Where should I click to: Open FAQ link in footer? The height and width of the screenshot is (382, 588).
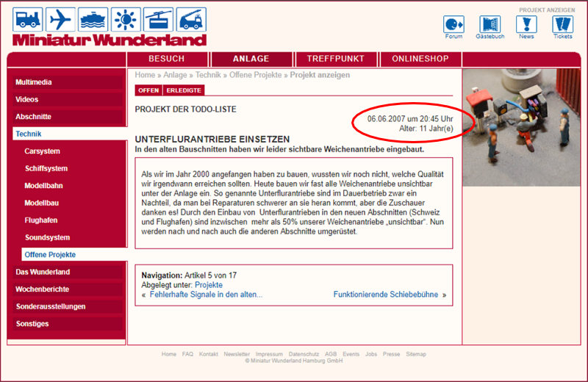pos(187,354)
